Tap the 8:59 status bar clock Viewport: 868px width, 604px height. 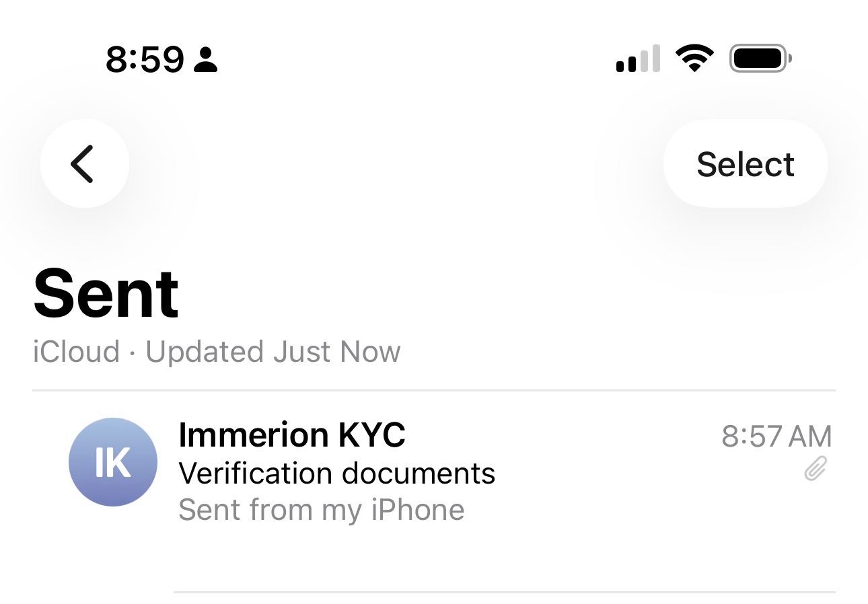[x=145, y=59]
